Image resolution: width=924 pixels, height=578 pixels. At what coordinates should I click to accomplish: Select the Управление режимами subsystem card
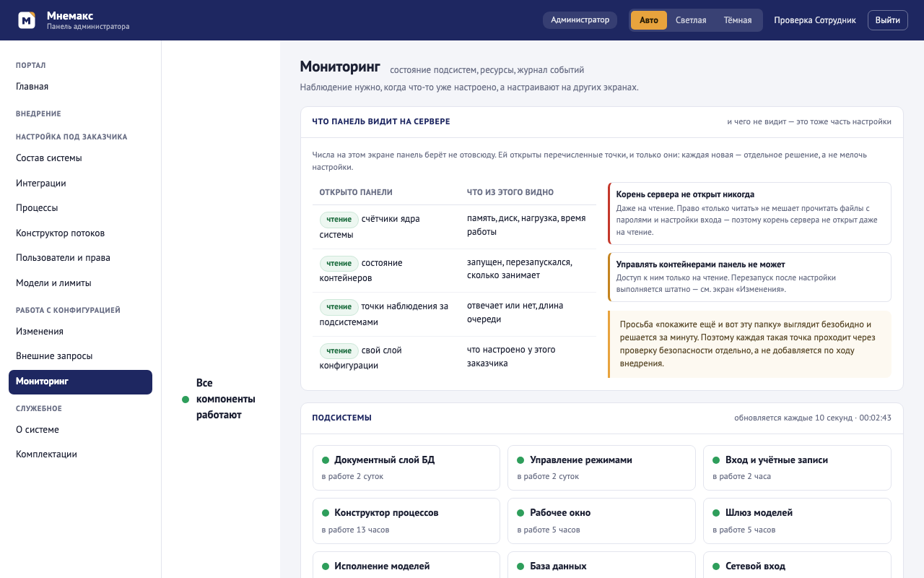point(601,467)
